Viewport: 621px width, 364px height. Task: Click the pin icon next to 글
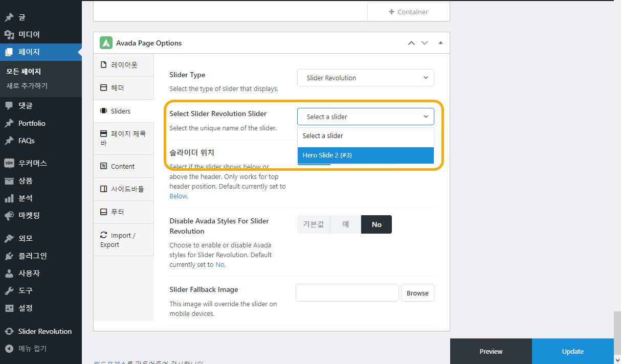(9, 17)
